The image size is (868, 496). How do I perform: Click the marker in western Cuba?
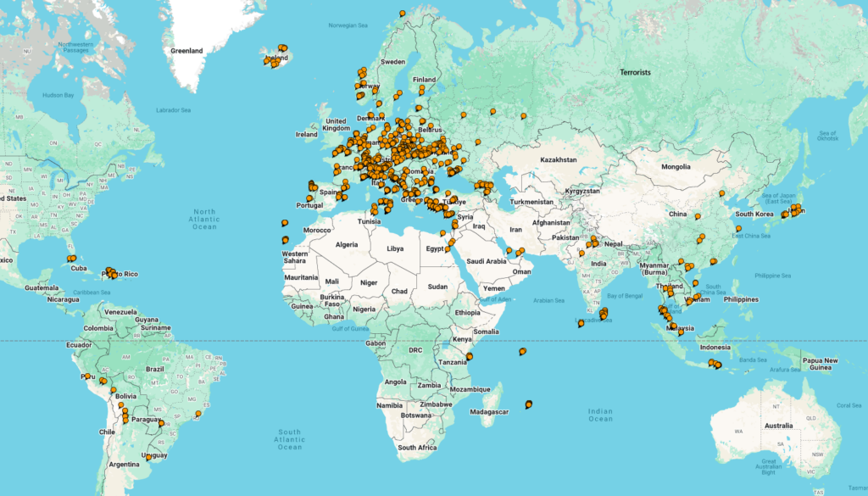(x=71, y=259)
